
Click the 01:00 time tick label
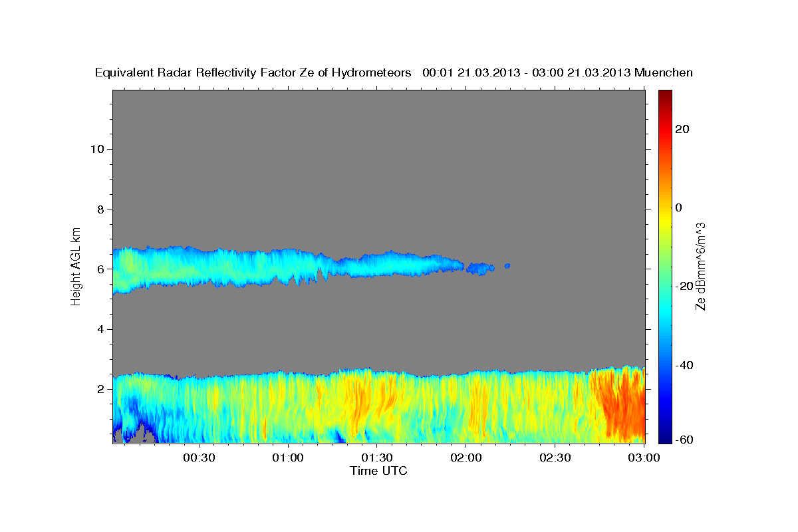pos(289,458)
